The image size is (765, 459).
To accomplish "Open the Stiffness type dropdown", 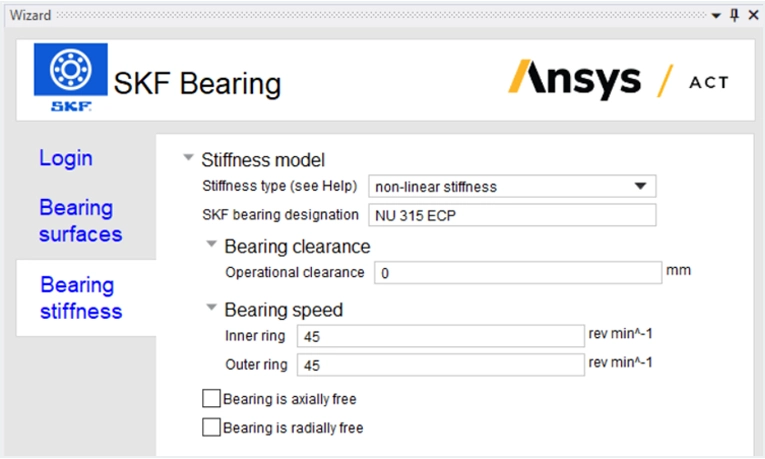I will coord(512,186).
